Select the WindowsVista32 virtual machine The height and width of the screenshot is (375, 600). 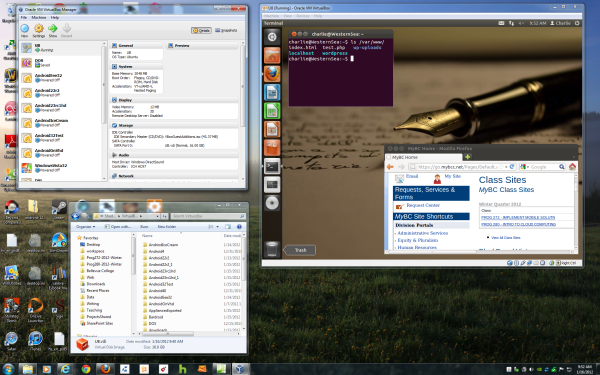click(x=61, y=168)
